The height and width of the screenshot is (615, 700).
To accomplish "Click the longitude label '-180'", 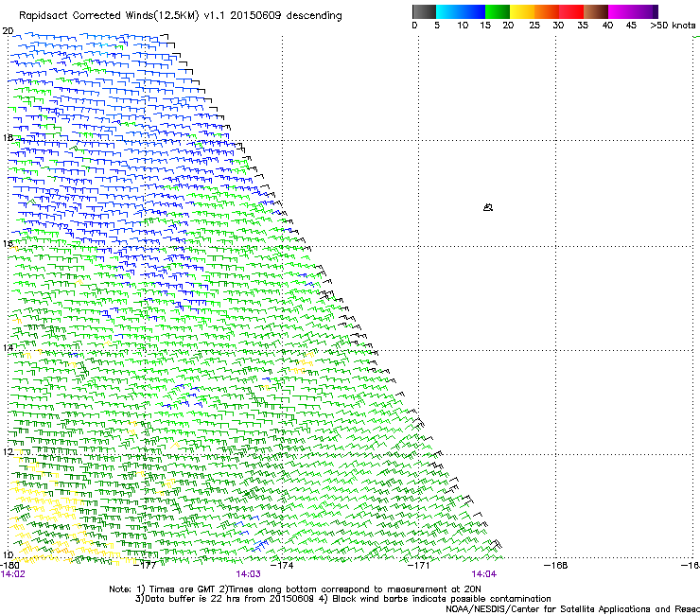I will click(x=9, y=566).
